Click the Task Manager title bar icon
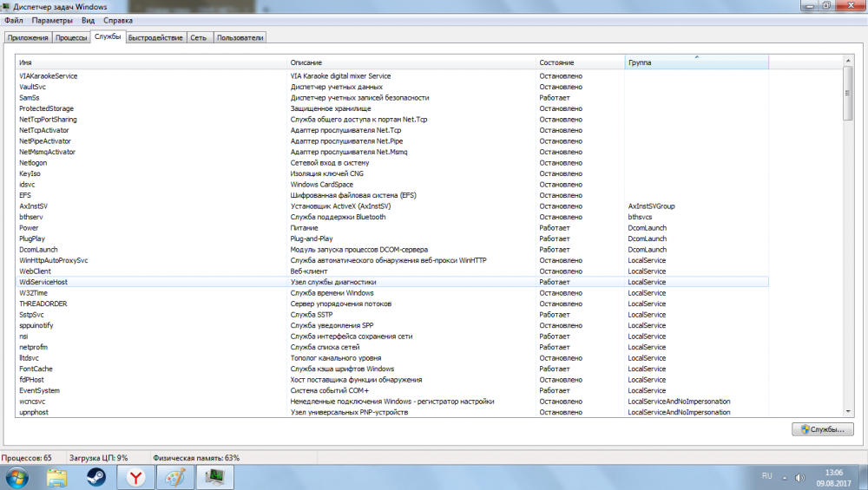Image resolution: width=868 pixels, height=490 pixels. tap(7, 7)
